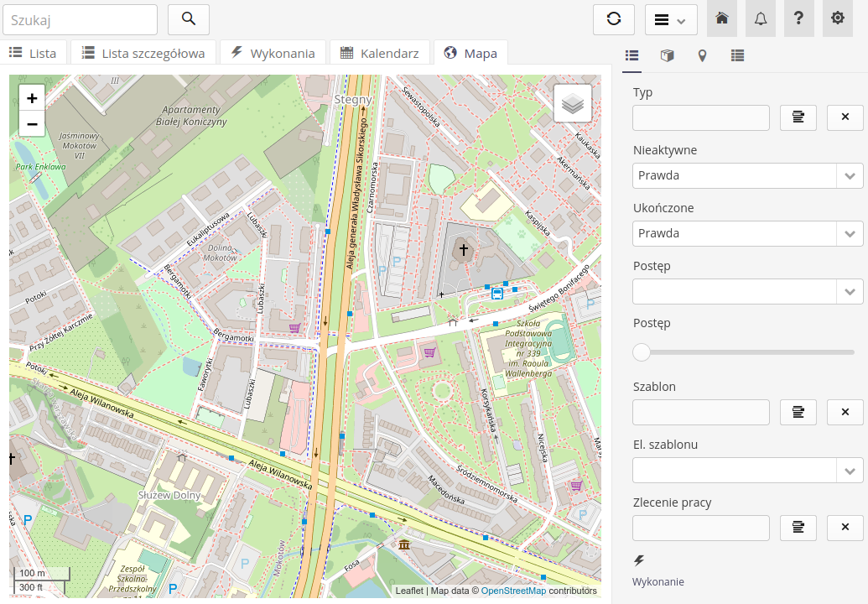Zoom in on the map
Screen dimensions: 868x604
point(32,98)
